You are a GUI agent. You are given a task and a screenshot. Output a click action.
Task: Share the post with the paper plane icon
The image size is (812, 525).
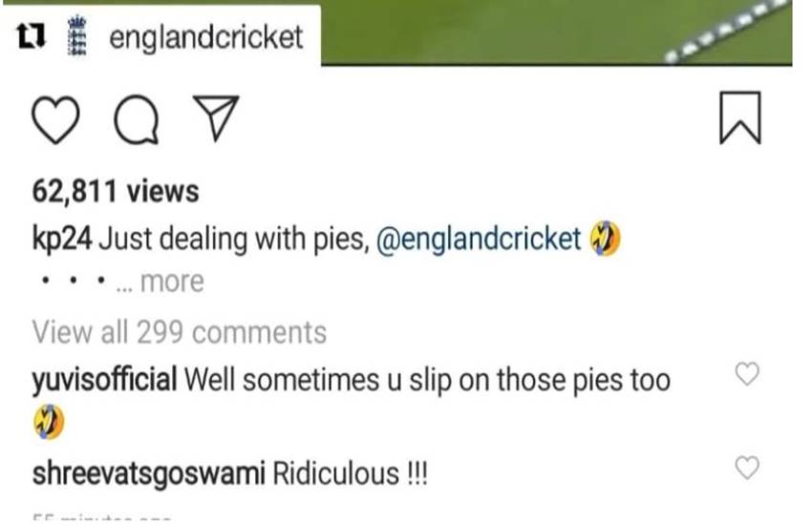tap(216, 118)
